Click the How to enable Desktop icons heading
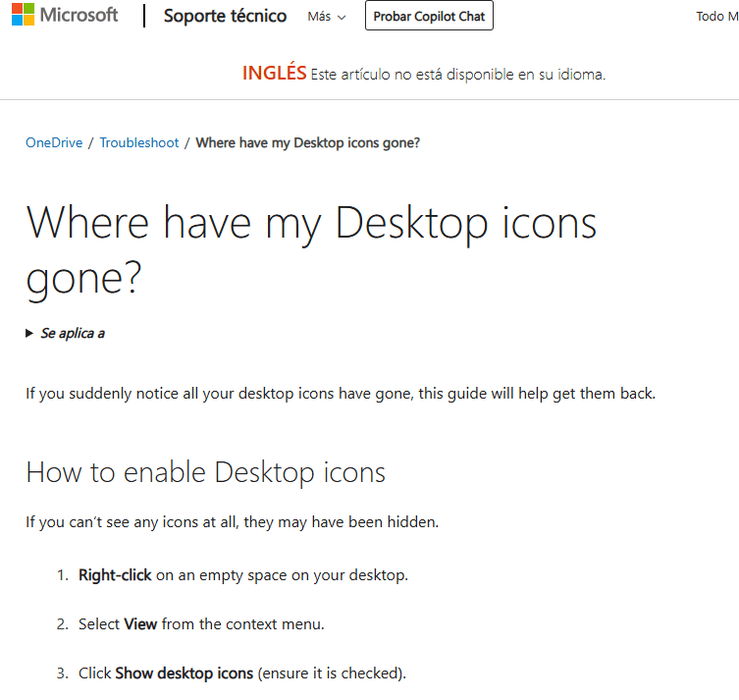The width and height of the screenshot is (739, 700). (x=205, y=472)
